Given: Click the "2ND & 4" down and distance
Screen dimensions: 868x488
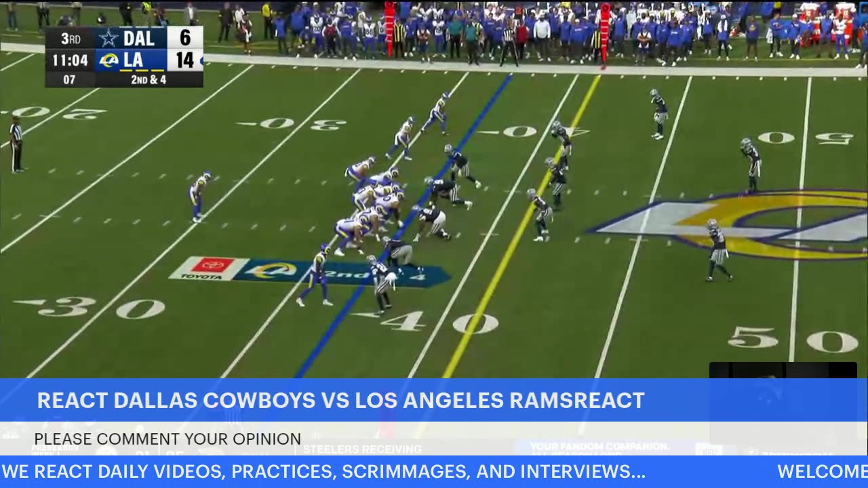Looking at the screenshot, I should pyautogui.click(x=149, y=79).
